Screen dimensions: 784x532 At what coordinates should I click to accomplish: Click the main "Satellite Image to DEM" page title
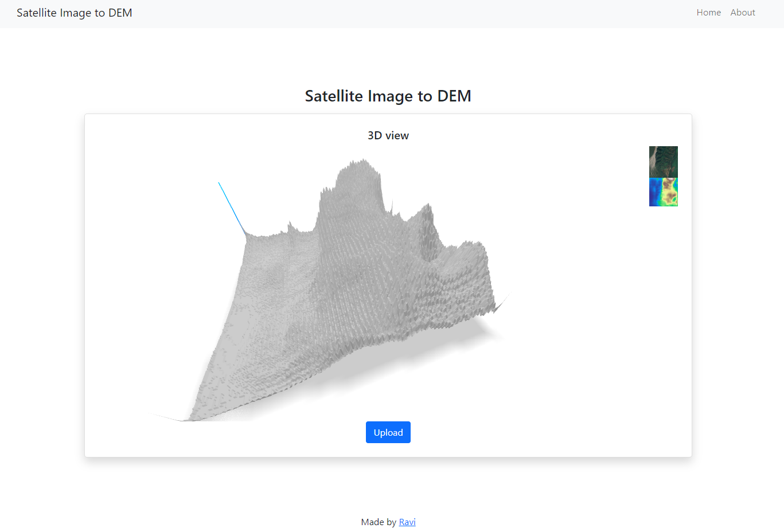[x=388, y=96]
